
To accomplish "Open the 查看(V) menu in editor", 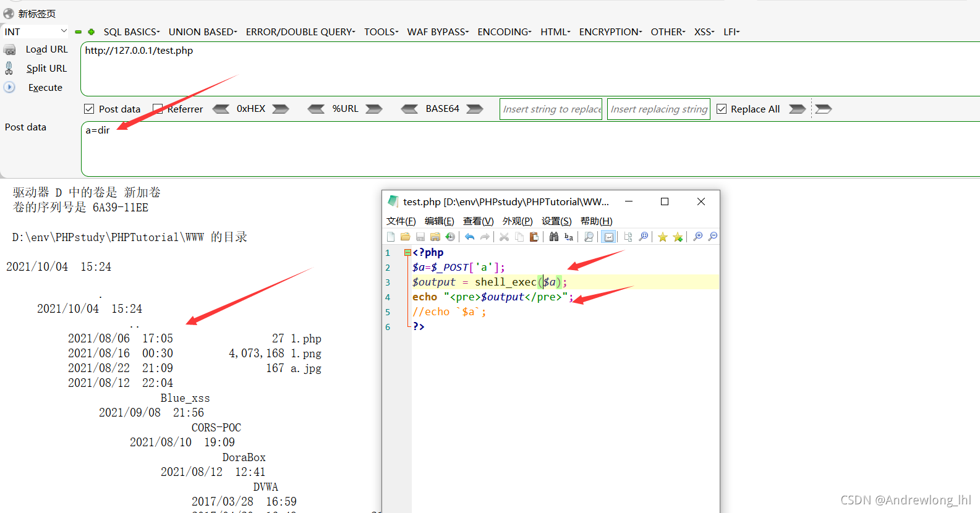I will (x=478, y=221).
